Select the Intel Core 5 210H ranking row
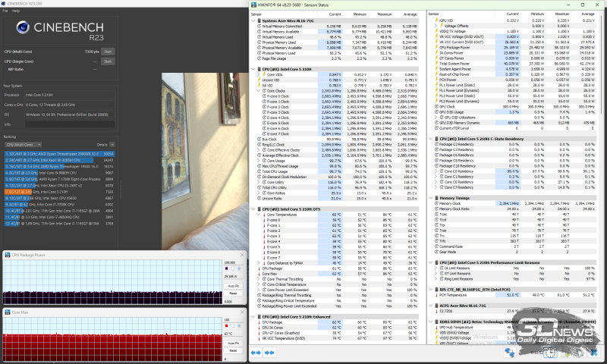Screen dimensions: 607x364 click(x=60, y=192)
